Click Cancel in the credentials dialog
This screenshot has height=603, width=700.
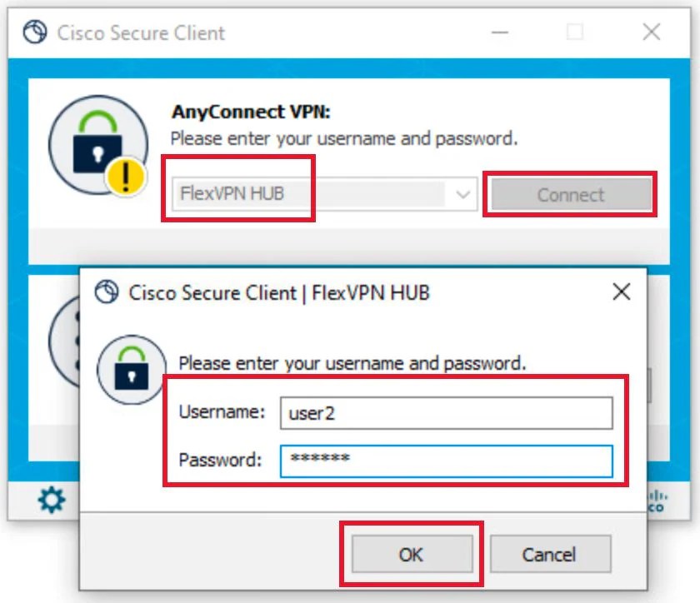[x=550, y=554]
